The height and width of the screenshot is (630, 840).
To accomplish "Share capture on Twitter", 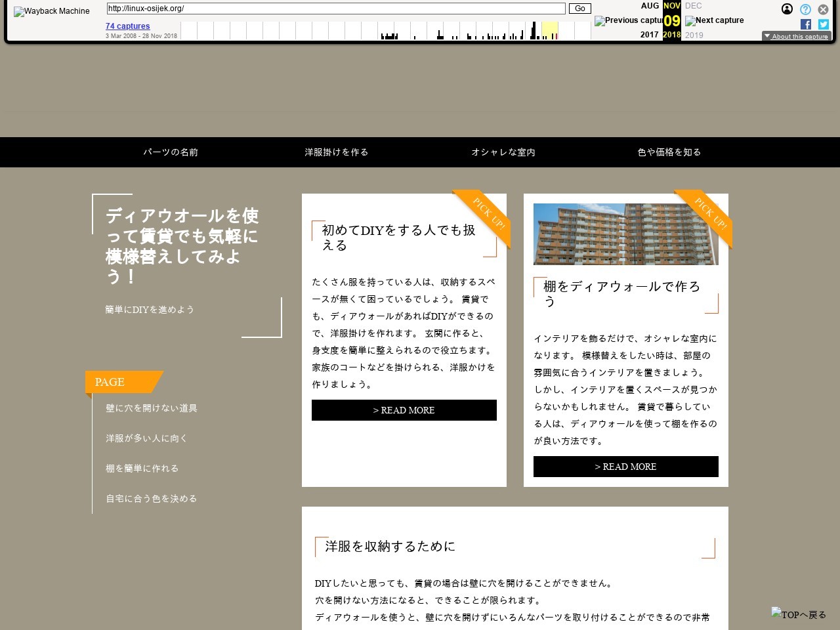I will pyautogui.click(x=824, y=24).
